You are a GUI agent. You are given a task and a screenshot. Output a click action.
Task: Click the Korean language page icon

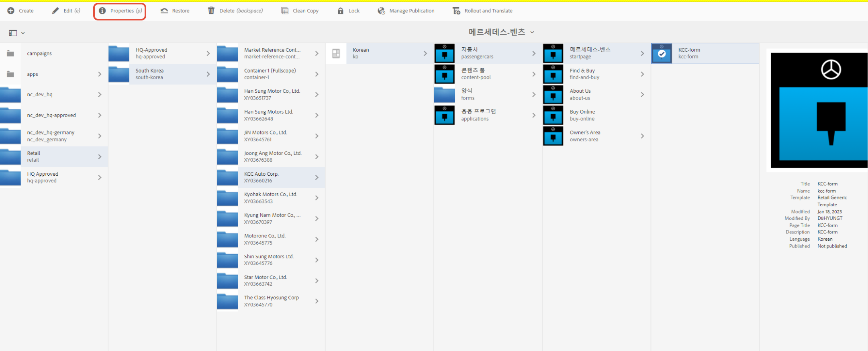click(x=336, y=53)
